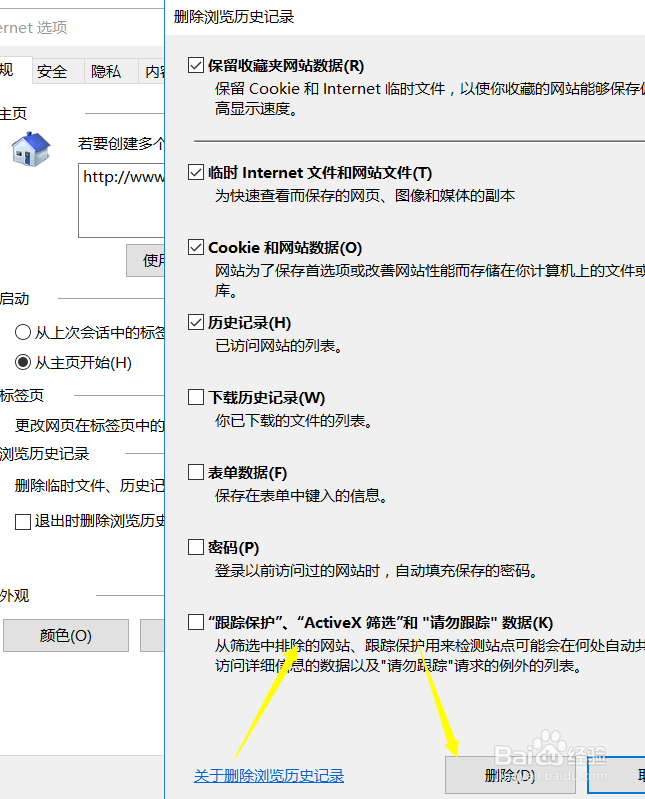
Task: Enable 下载历史记录(W) checkbox
Action: 196,397
